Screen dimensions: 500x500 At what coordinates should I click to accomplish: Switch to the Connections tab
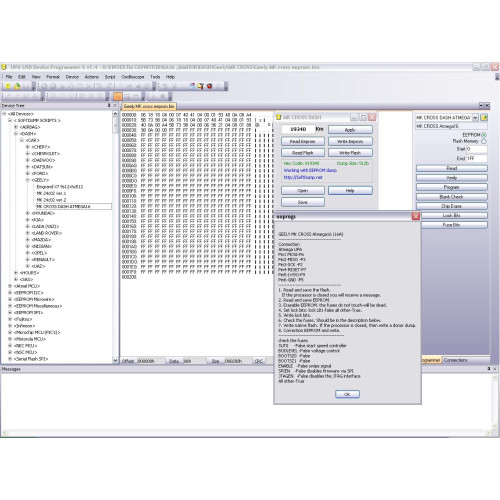tap(456, 360)
